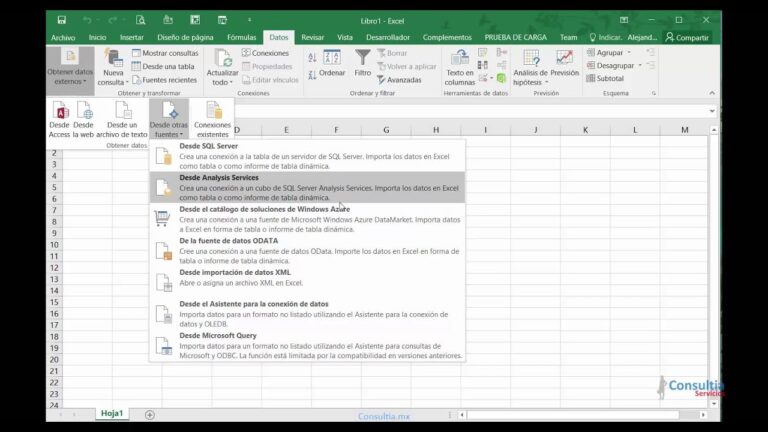Select Desde importación de datos XML
This screenshot has width=768, height=432.
(307, 282)
